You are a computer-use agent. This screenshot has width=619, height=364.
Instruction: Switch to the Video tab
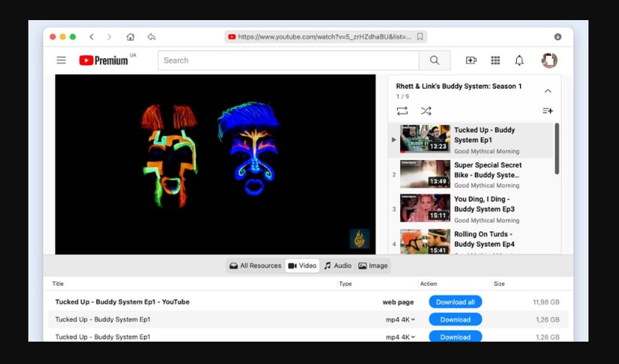(303, 266)
